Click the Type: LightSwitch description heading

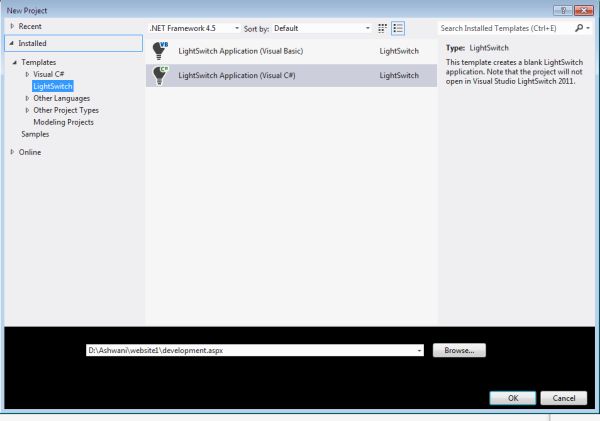(477, 48)
